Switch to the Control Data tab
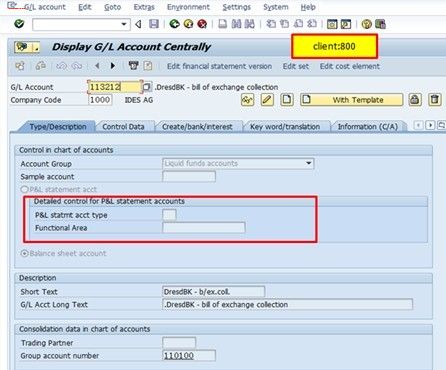This screenshot has width=446, height=370. [123, 127]
